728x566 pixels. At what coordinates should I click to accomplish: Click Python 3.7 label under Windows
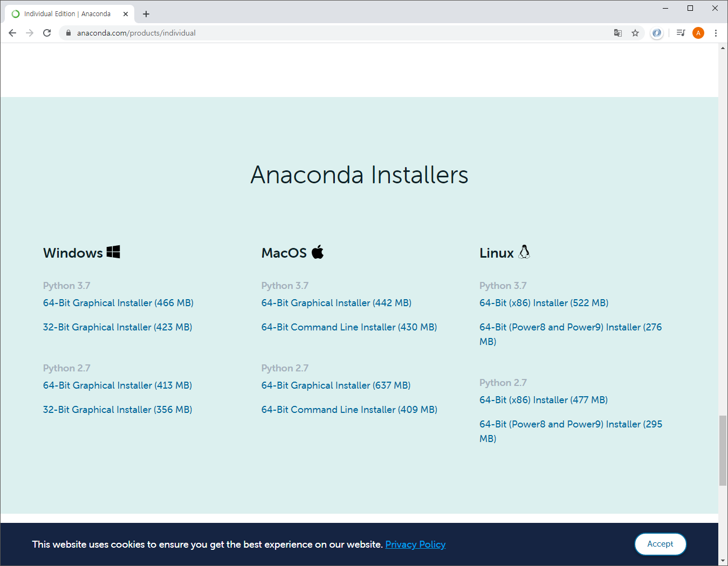point(67,286)
